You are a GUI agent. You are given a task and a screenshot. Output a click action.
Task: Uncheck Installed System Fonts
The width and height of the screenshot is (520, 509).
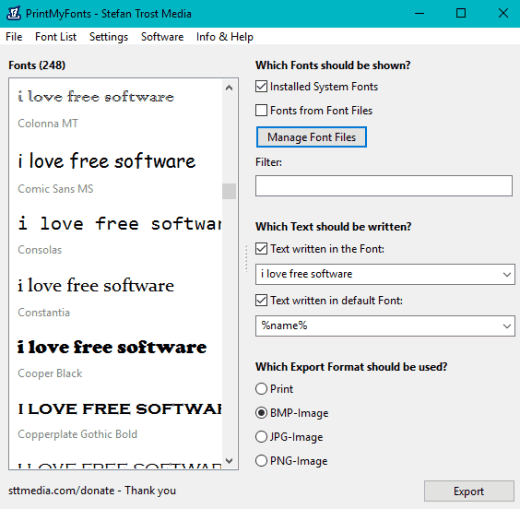tap(261, 86)
